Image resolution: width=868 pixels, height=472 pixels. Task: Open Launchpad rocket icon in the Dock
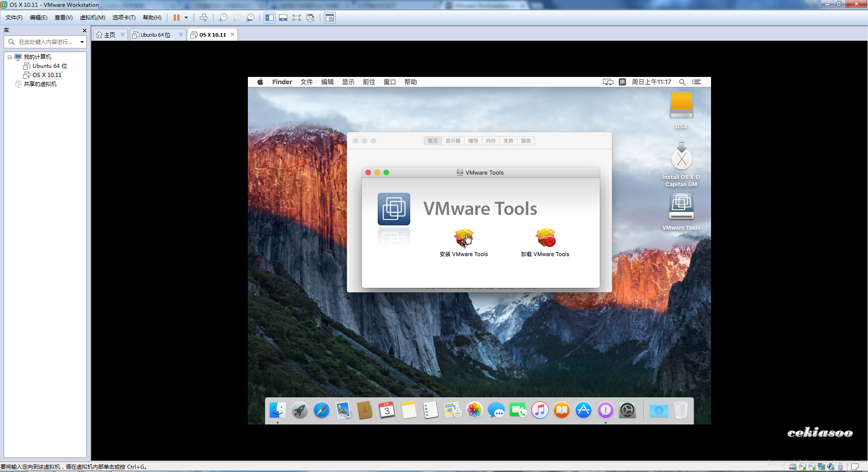[299, 410]
